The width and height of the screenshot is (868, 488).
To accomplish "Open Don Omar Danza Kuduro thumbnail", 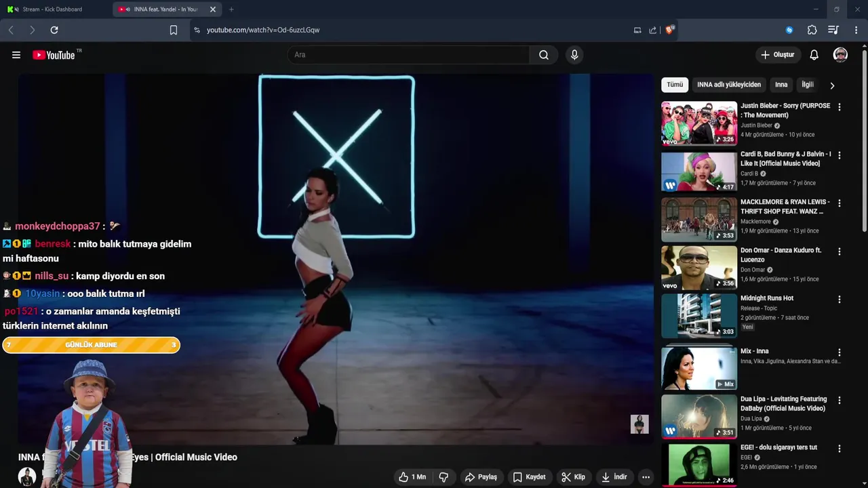I will pos(699,268).
